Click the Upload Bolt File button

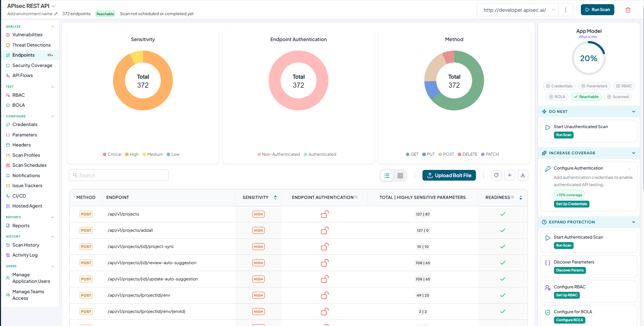point(449,175)
